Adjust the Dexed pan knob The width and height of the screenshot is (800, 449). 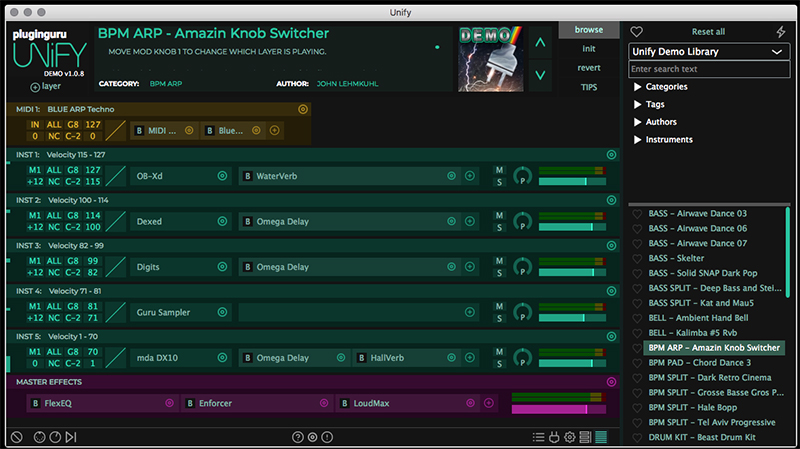[522, 221]
